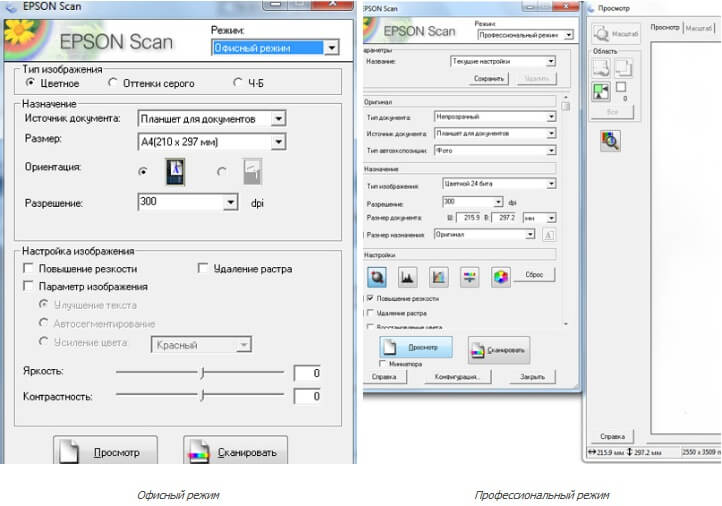Click the Яркость slider handle
Screen dimensions: 722x506
202,372
